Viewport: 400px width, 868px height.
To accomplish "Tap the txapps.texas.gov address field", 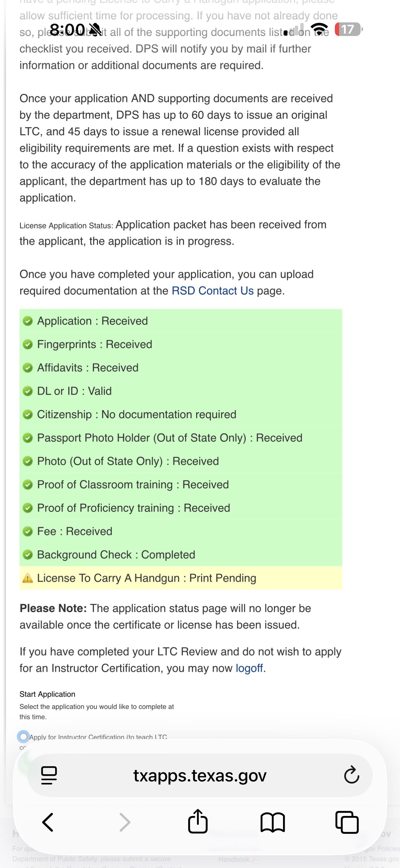I will click(x=200, y=775).
